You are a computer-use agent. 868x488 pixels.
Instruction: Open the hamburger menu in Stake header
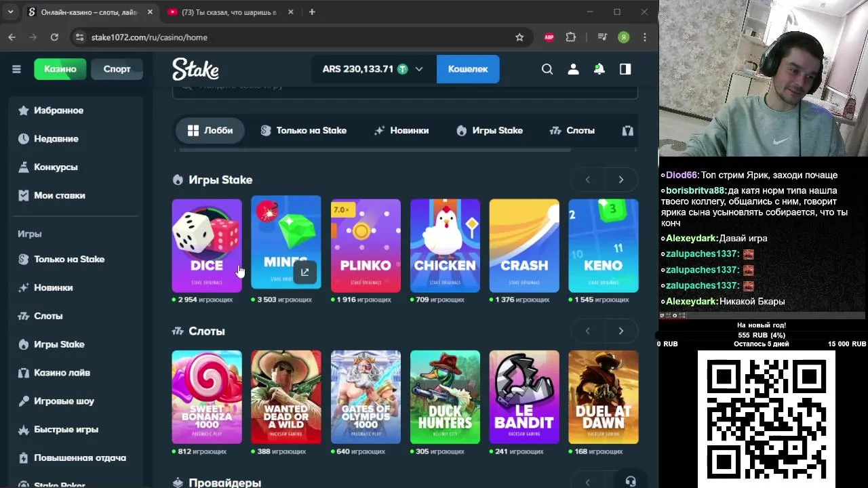tap(16, 69)
